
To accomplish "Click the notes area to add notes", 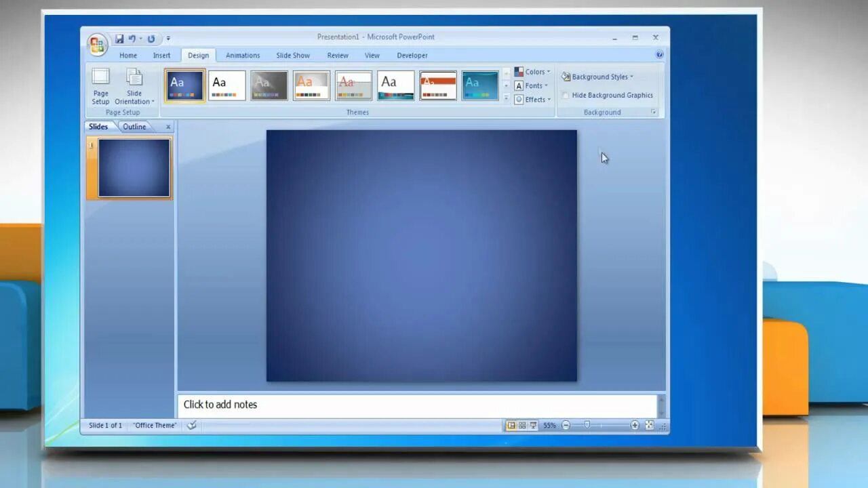I will coord(417,405).
